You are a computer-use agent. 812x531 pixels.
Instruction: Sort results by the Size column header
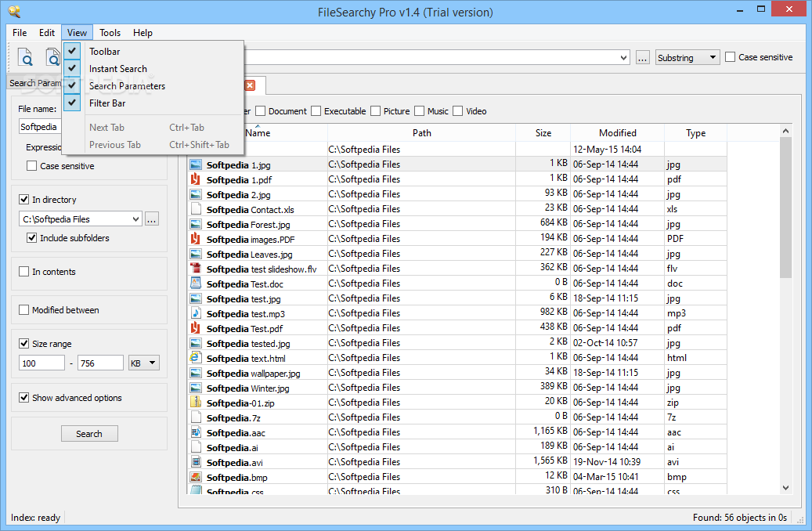coord(543,132)
